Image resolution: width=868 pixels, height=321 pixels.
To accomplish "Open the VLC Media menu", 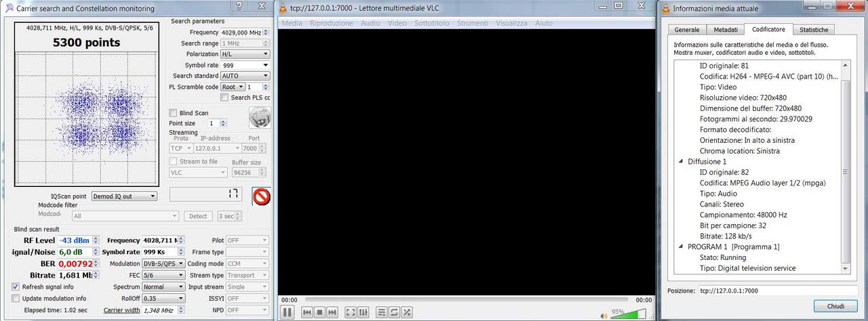I will [x=292, y=23].
